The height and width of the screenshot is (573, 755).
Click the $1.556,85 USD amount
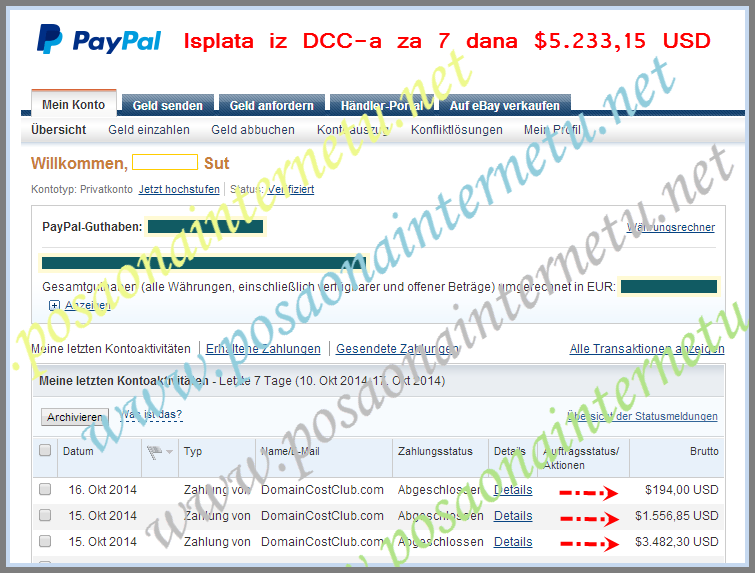[677, 516]
